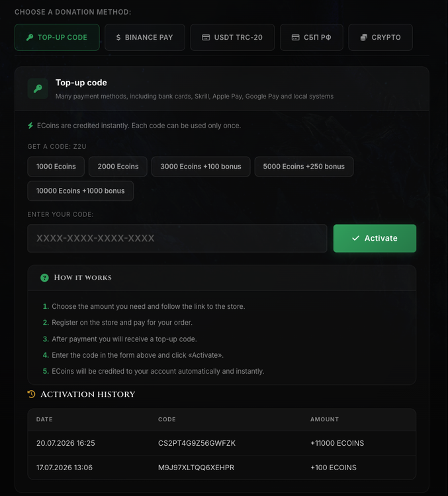Click the payment methods description text
The width and height of the screenshot is (448, 496).
pos(195,96)
